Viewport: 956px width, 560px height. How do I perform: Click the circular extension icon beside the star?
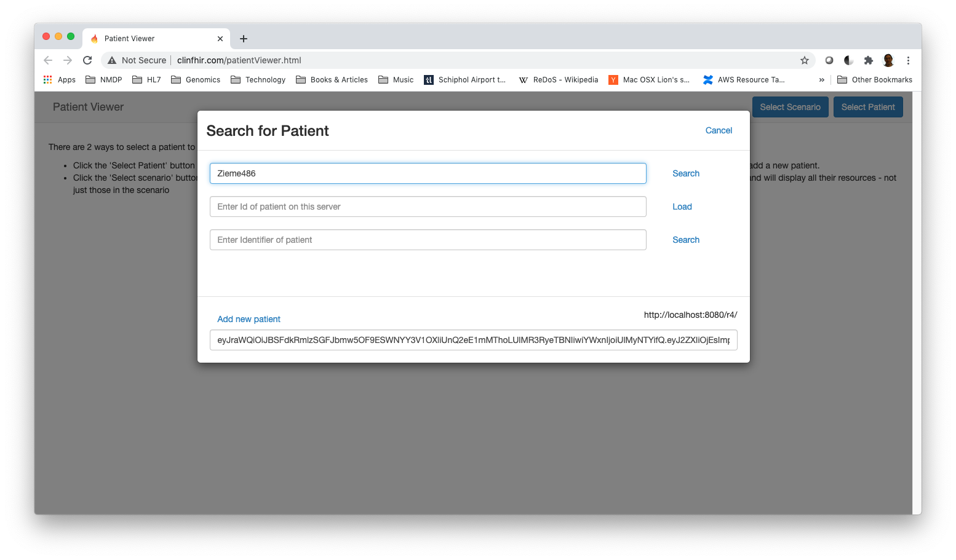[829, 60]
